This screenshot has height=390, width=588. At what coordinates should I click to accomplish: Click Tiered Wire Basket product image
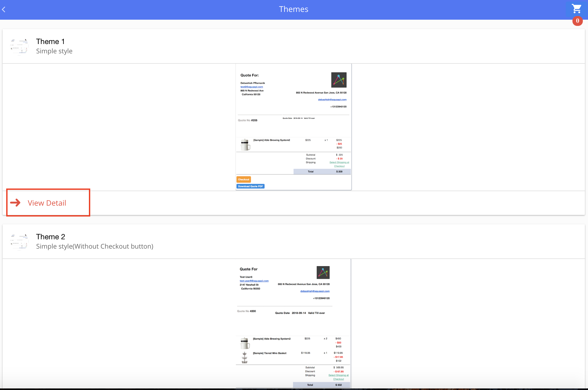(x=244, y=358)
